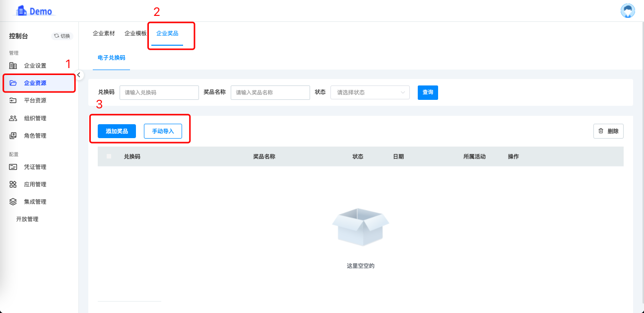644x313 pixels.
Task: Switch to the 企业模板 tab
Action: 135,33
